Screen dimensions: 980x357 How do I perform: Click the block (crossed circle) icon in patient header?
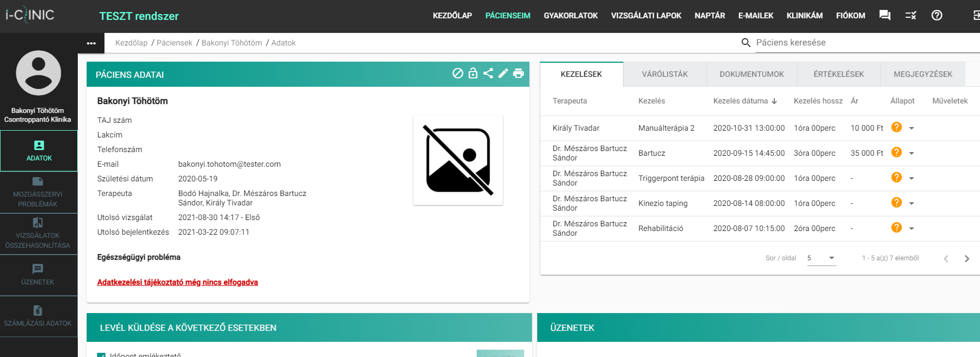point(457,73)
